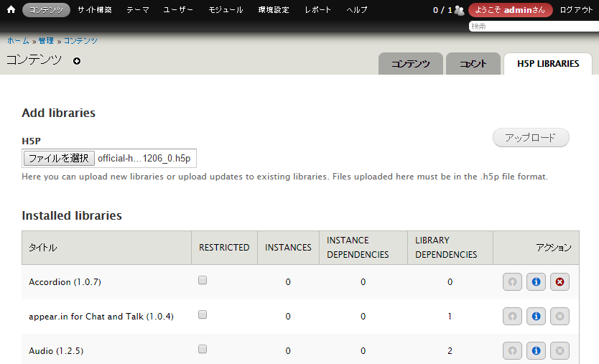Click the アップロード button
Screen dimensions: 599x364
click(531, 138)
